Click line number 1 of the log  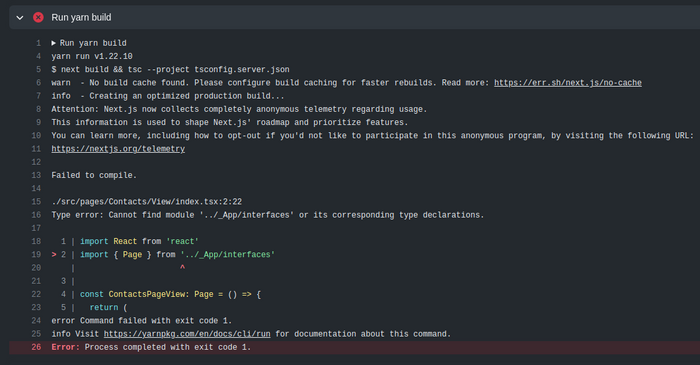38,43
